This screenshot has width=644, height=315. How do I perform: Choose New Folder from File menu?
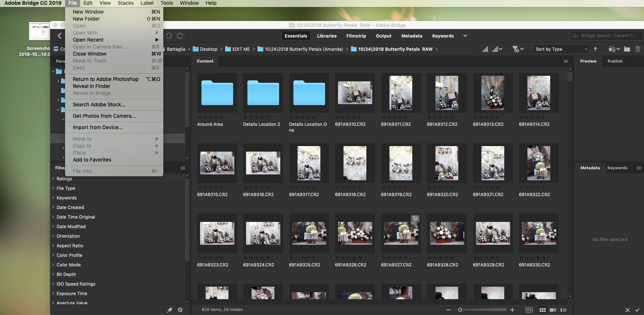point(114,19)
